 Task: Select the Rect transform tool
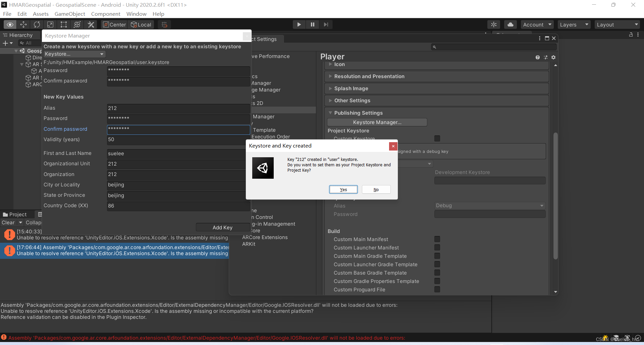[x=64, y=24]
